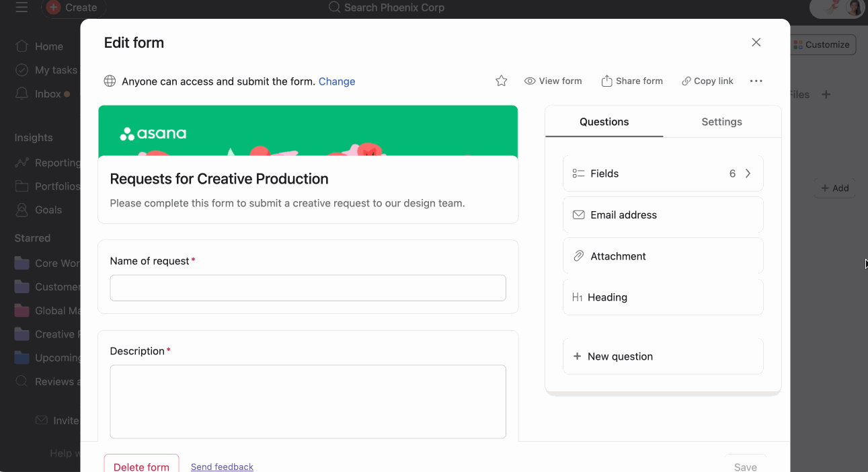Add a New question to the form
This screenshot has height=472, width=868.
point(662,356)
